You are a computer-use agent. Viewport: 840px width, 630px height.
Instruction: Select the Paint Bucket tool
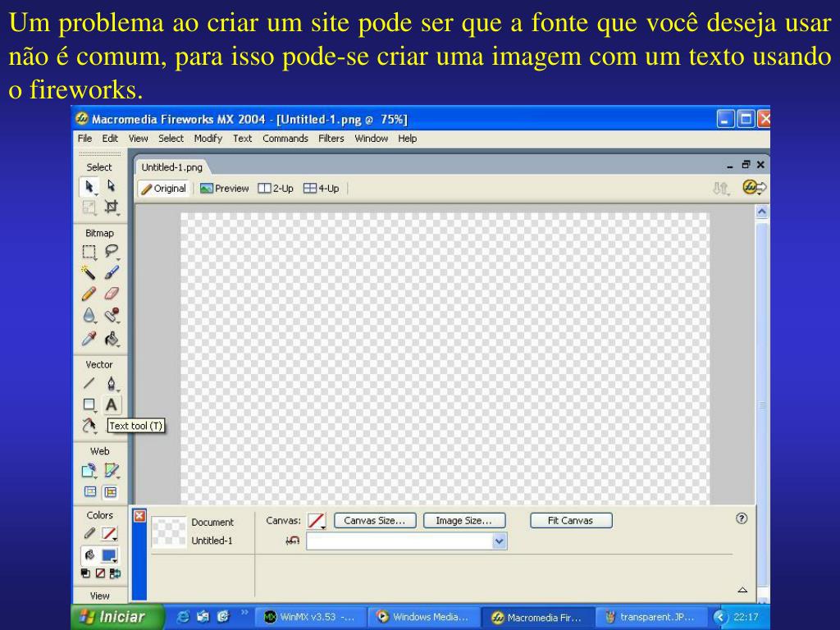(111, 339)
